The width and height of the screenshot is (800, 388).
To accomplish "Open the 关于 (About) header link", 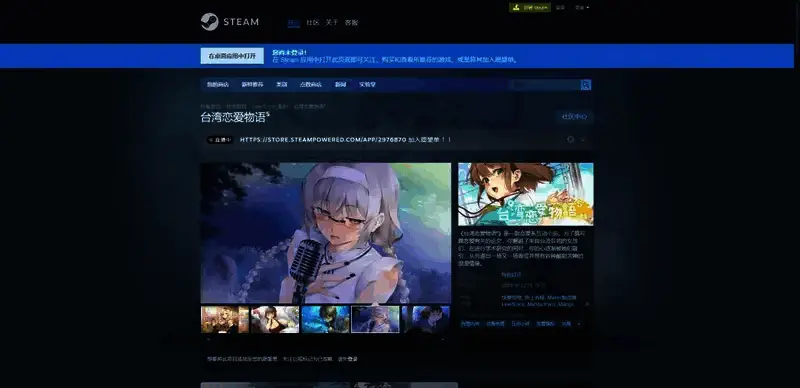I will pyautogui.click(x=332, y=22).
